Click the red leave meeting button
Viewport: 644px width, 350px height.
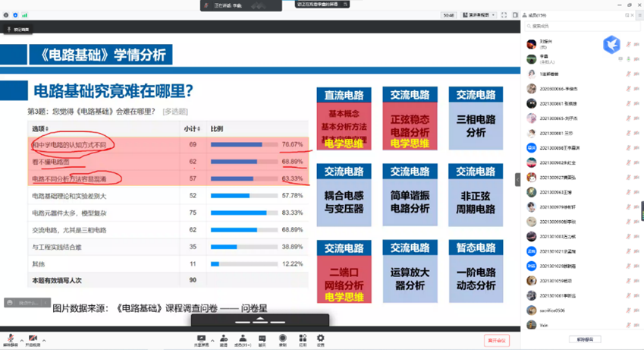tap(497, 341)
